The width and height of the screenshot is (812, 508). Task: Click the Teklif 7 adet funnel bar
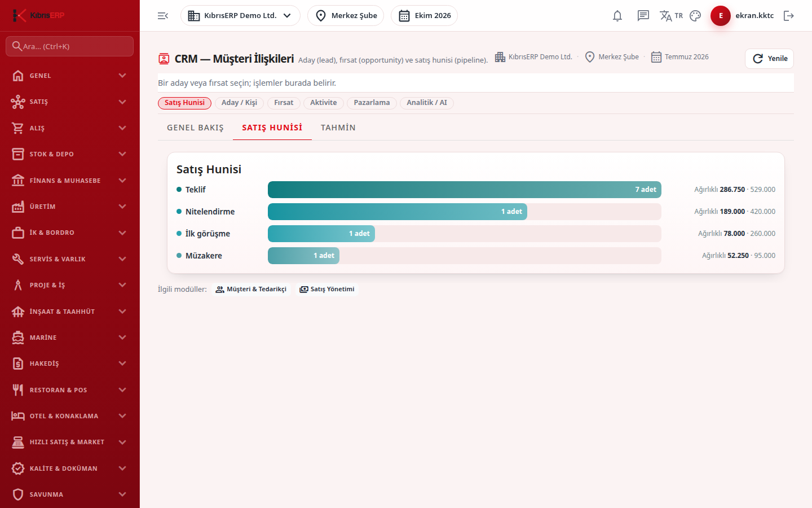click(465, 190)
